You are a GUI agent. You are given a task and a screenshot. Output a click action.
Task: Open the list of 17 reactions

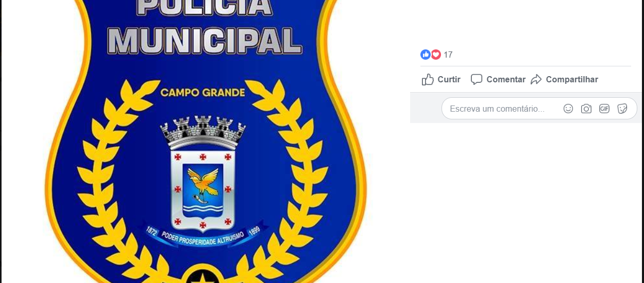tap(448, 55)
